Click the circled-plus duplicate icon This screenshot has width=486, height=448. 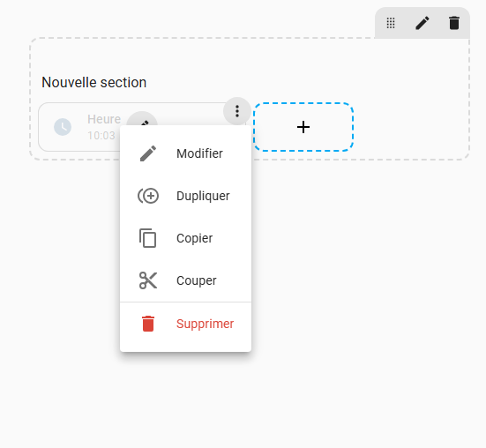148,196
